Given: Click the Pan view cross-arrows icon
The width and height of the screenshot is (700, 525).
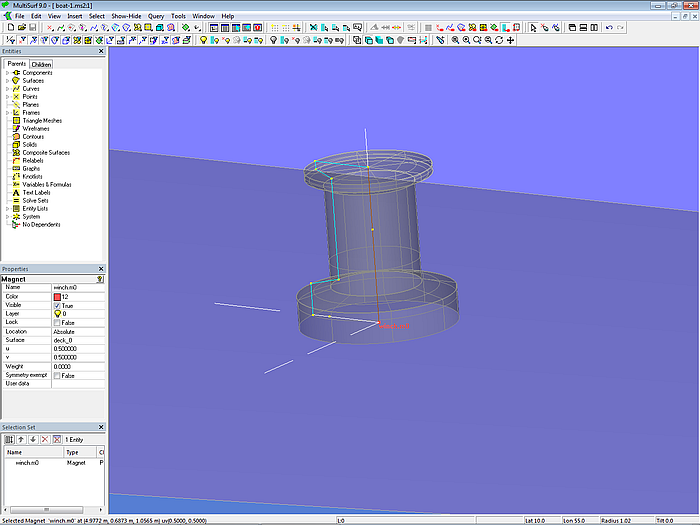Looking at the screenshot, I should (x=511, y=40).
